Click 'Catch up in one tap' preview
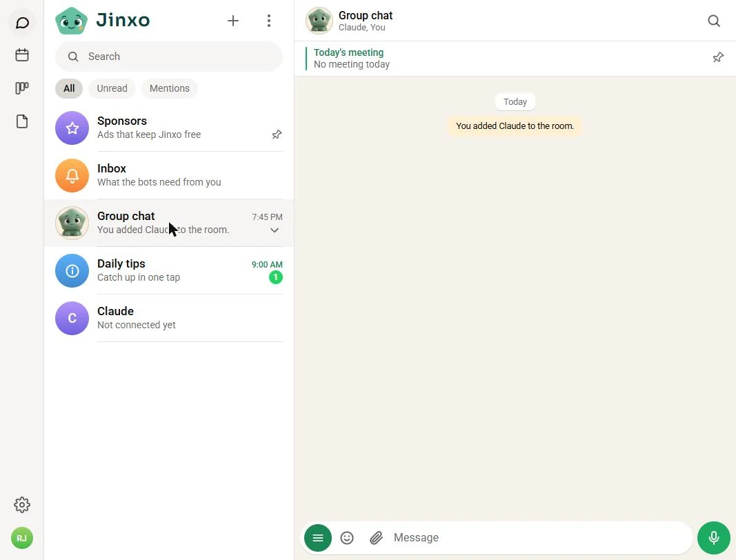Viewport: 736px width, 560px height. click(139, 277)
